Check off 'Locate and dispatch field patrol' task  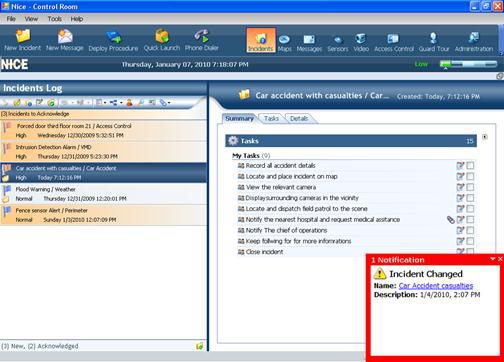[470, 209]
